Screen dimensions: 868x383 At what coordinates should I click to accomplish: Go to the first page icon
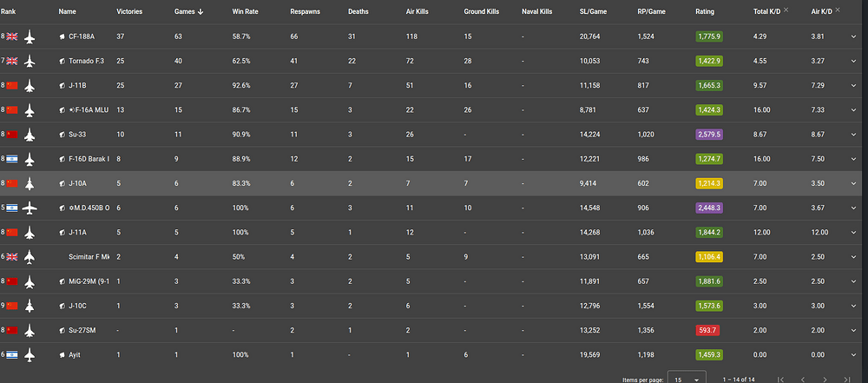(x=780, y=380)
